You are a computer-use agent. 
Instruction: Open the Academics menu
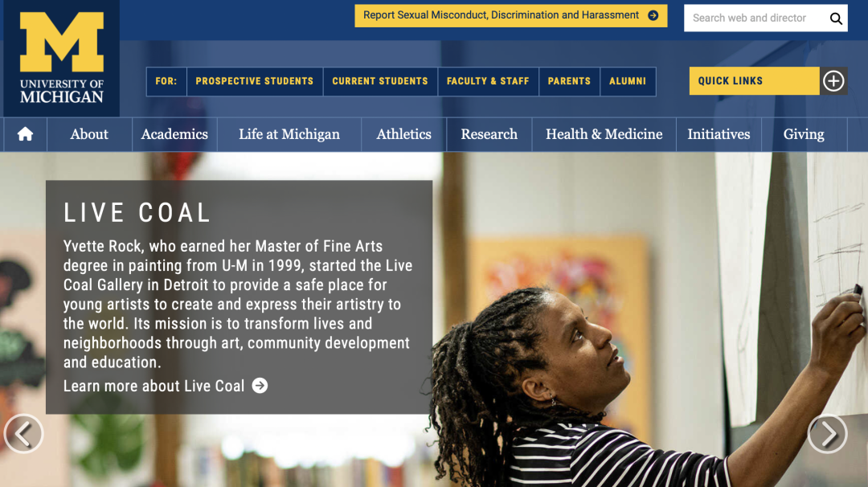click(174, 134)
